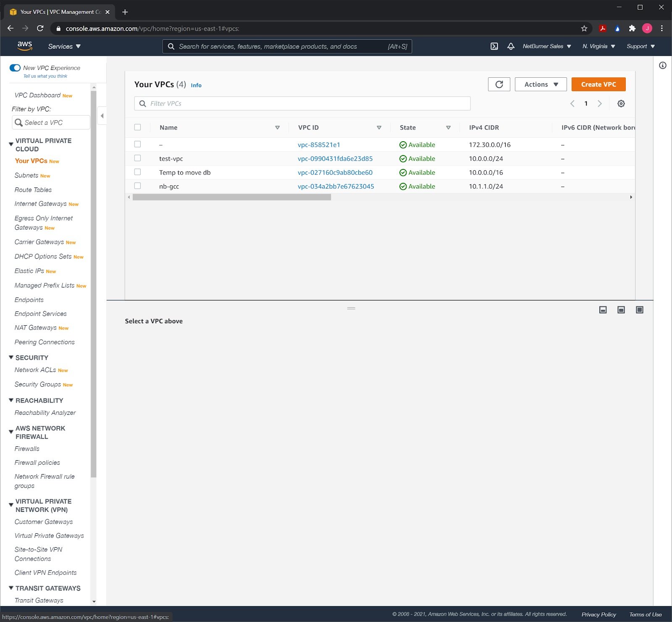672x622 pixels.
Task: Go to Subnets in sidebar
Action: (26, 175)
